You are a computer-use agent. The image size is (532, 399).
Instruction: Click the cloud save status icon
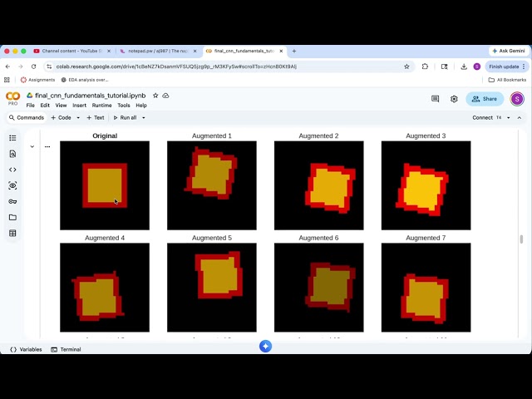pyautogui.click(x=165, y=96)
